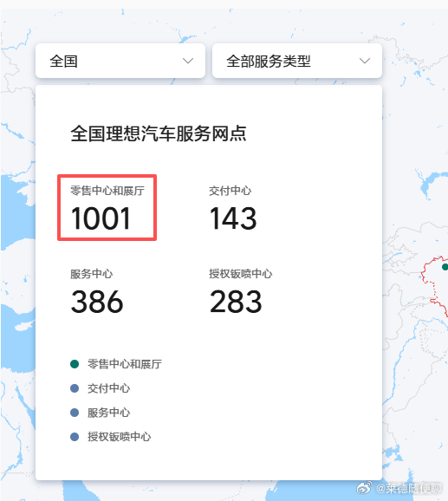Select the 服务中心 count of 386

97,302
